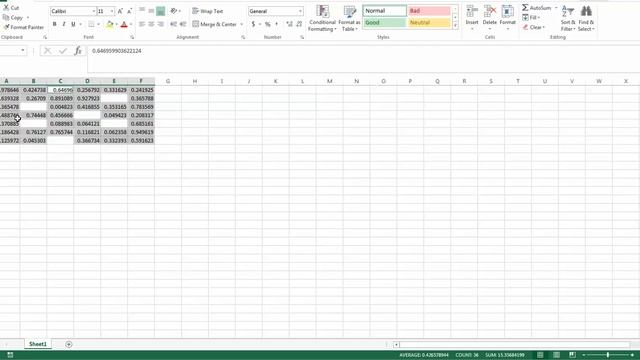Apply the yellow fill color

click(x=109, y=24)
